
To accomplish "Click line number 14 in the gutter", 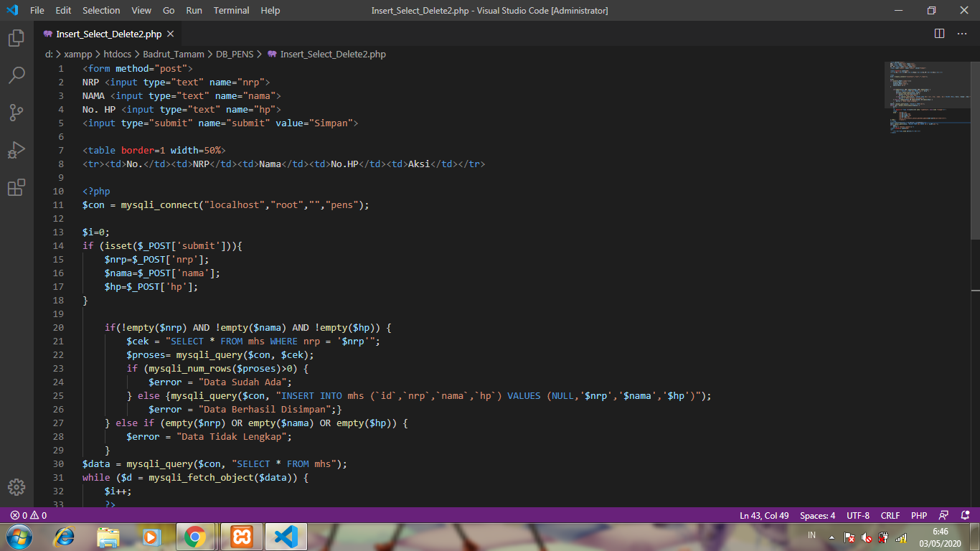I will [x=58, y=246].
